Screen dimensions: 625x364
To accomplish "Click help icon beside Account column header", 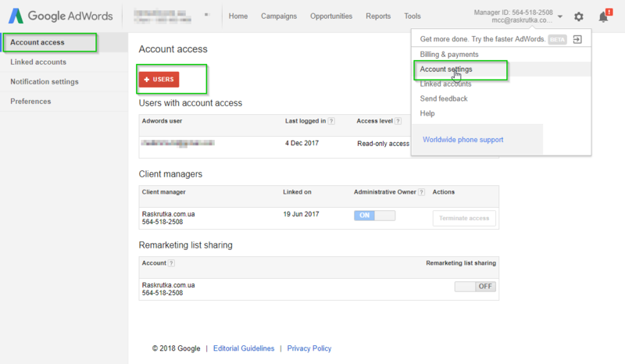I will pyautogui.click(x=171, y=263).
